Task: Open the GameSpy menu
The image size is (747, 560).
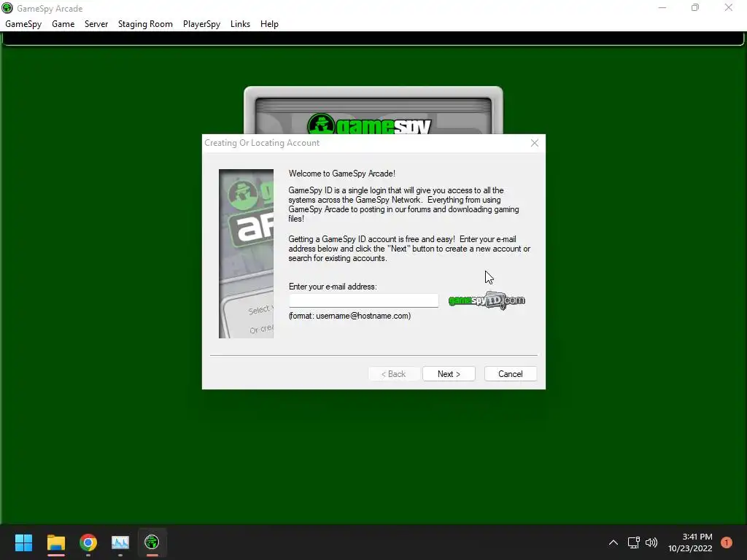Action: tap(23, 24)
